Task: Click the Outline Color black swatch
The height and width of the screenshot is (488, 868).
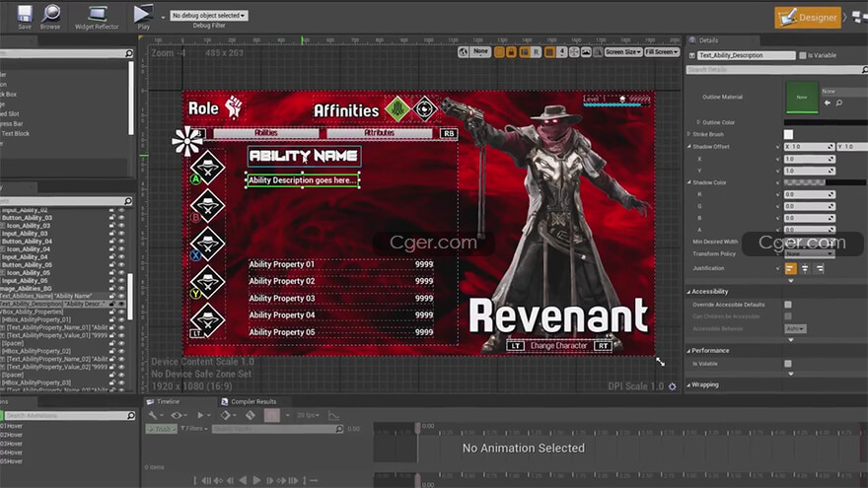Action: 825,122
